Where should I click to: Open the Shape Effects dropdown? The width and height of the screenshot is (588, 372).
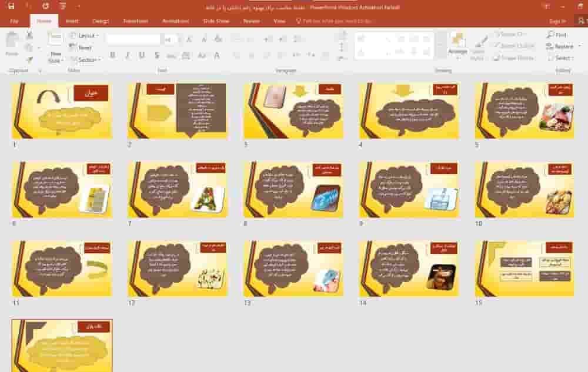tap(513, 58)
